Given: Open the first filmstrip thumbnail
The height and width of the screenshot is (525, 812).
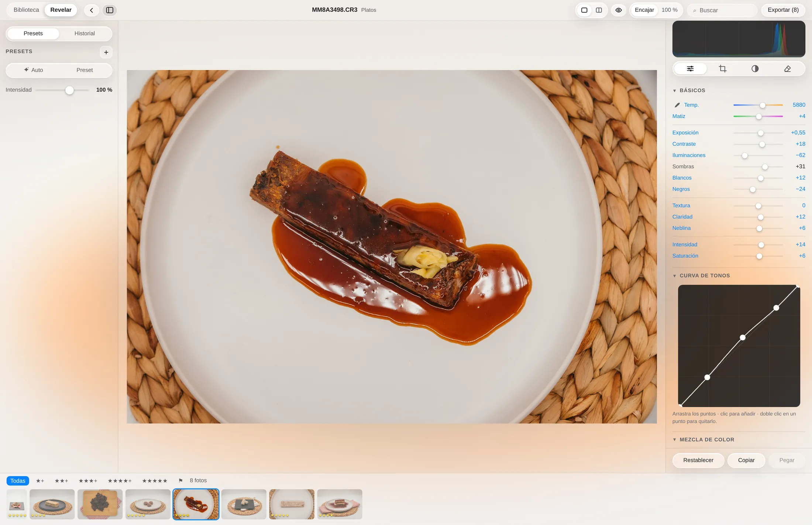Looking at the screenshot, I should (17, 504).
